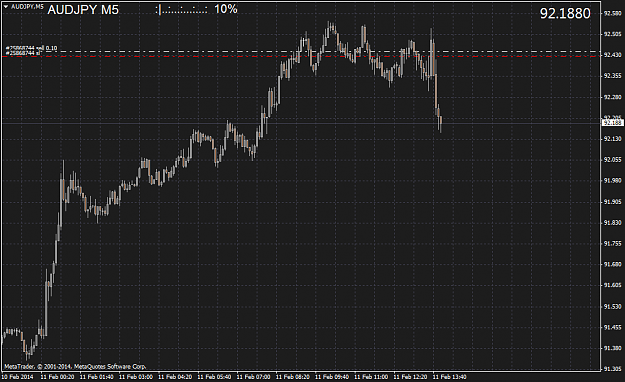This screenshot has height=382, width=625.
Task: Click the 91.605 price scale label
Action: tap(612, 285)
